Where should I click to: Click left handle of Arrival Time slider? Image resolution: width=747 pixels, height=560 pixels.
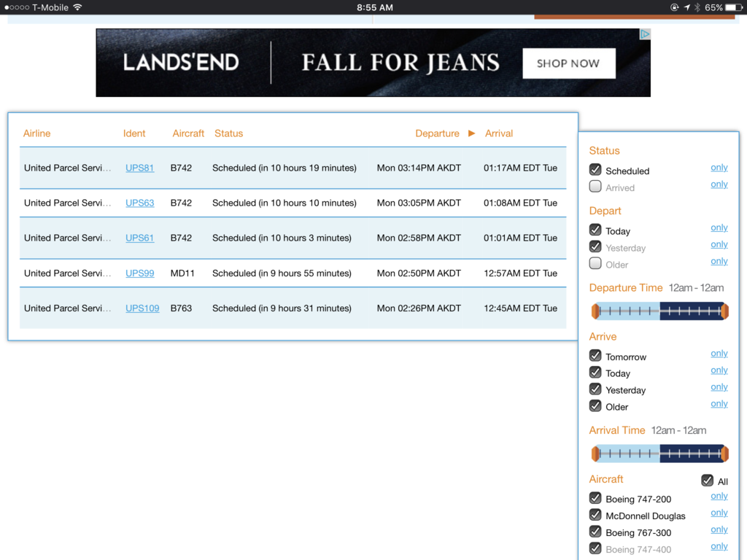coord(595,454)
